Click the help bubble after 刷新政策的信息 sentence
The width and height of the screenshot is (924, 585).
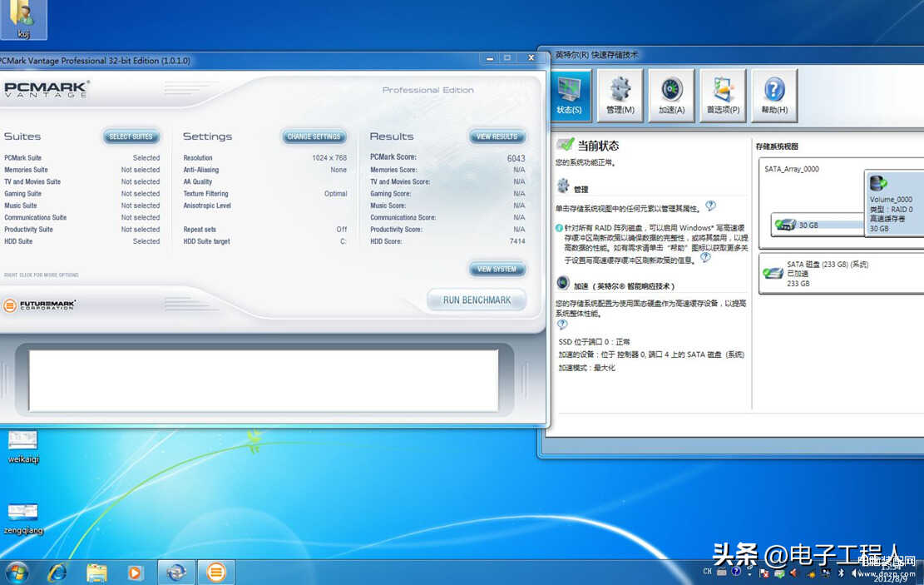click(x=704, y=257)
